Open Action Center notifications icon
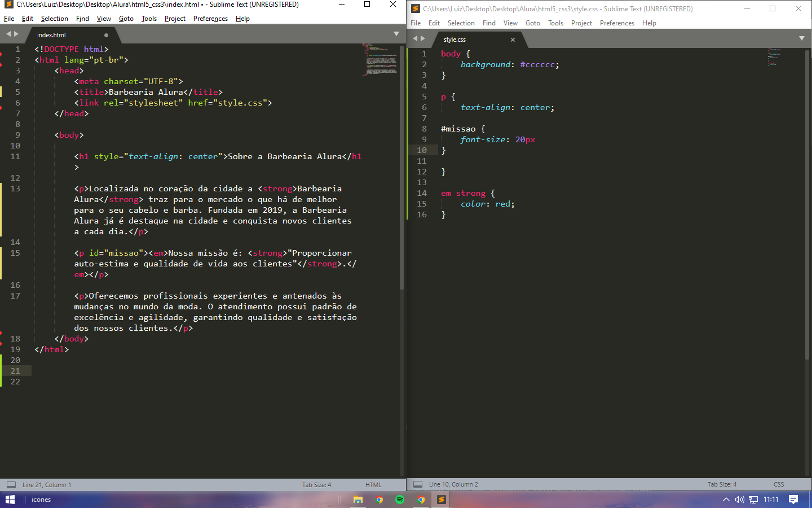The width and height of the screenshot is (812, 508). 793,500
